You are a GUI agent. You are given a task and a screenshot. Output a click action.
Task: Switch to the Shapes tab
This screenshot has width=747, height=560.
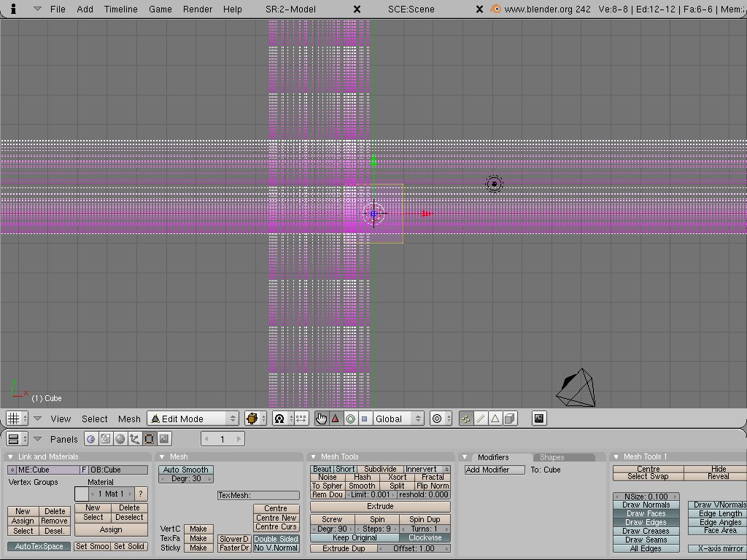pos(552,457)
